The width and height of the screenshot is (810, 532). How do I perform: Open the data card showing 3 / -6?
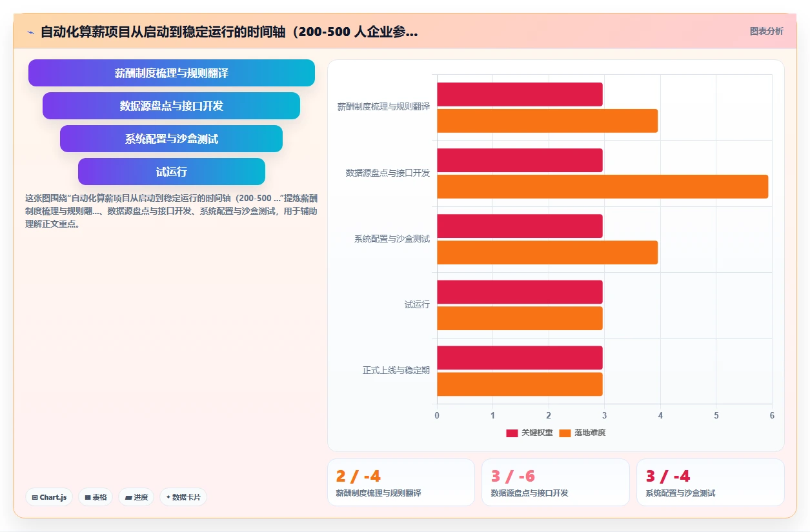tap(555, 482)
